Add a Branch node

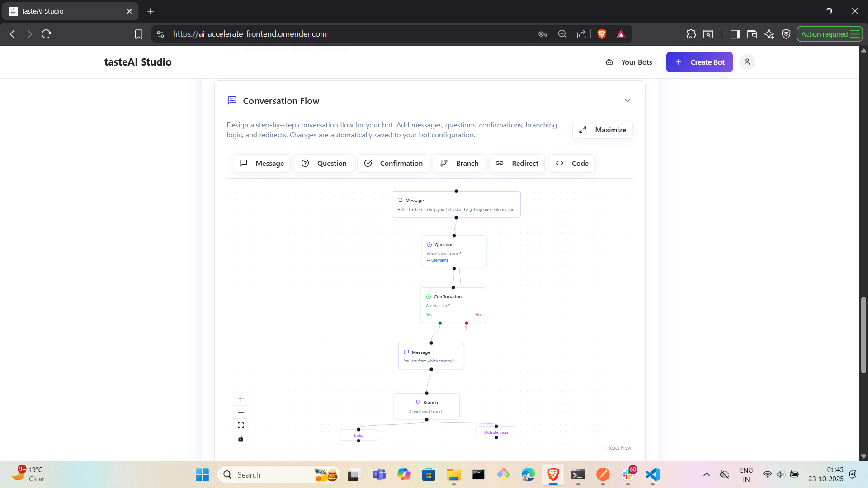coord(459,163)
